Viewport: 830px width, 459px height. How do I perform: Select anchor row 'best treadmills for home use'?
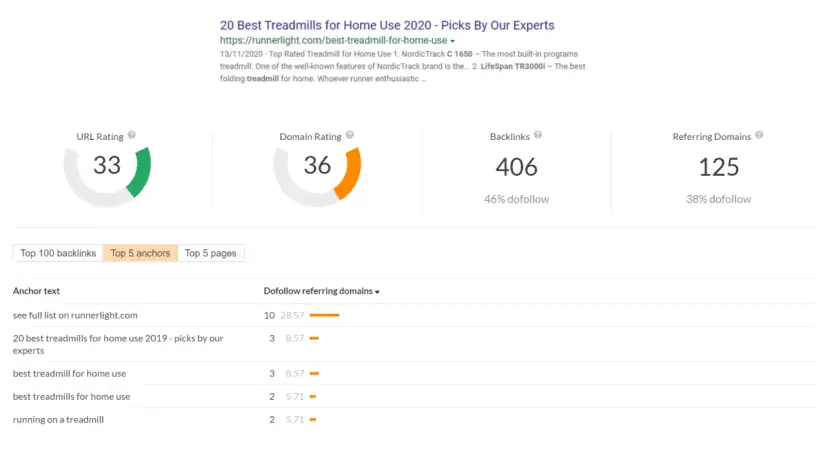pos(414,397)
